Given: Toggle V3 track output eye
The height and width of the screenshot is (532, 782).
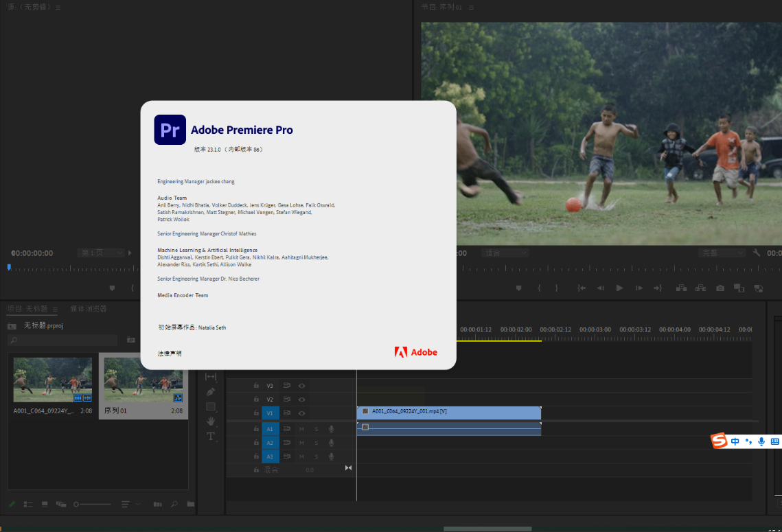Looking at the screenshot, I should pos(301,385).
